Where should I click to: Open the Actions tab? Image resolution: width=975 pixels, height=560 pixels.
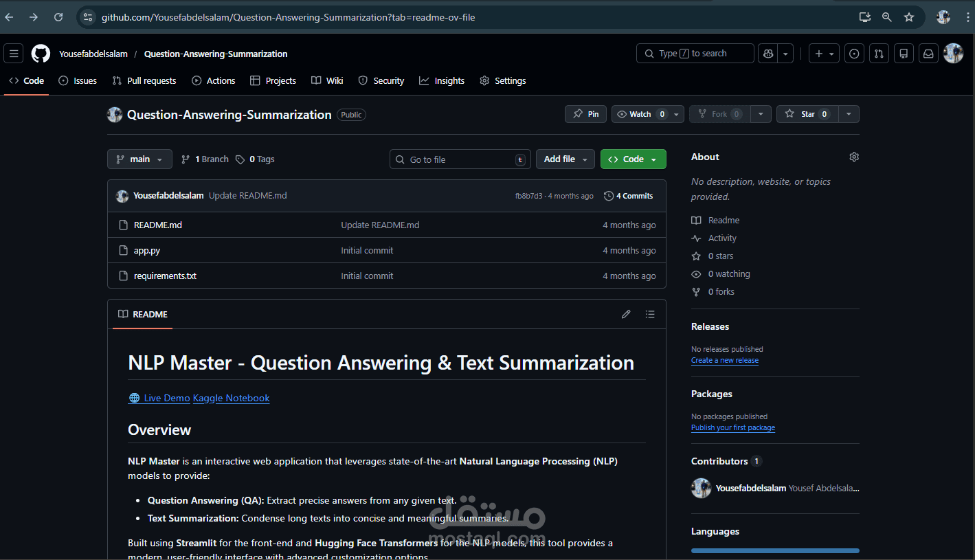(x=214, y=80)
